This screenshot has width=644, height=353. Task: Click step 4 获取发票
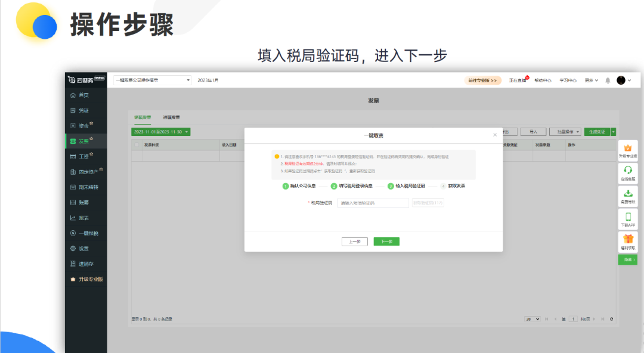pyautogui.click(x=453, y=186)
